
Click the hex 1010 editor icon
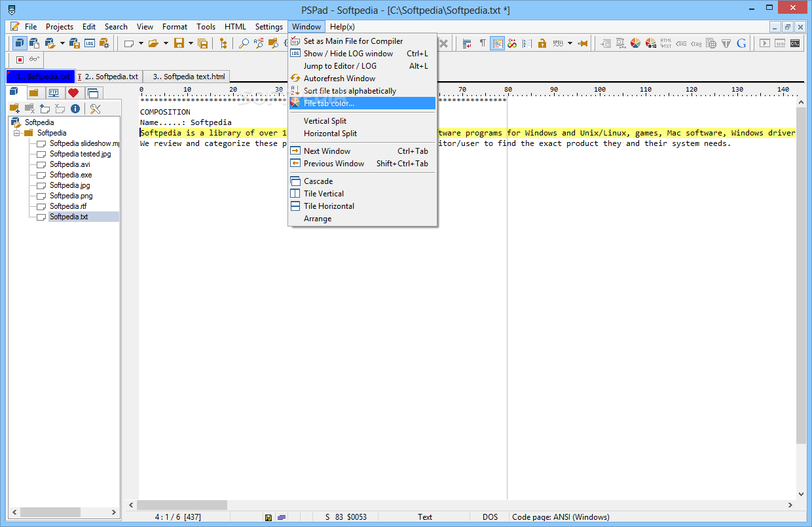[780, 43]
